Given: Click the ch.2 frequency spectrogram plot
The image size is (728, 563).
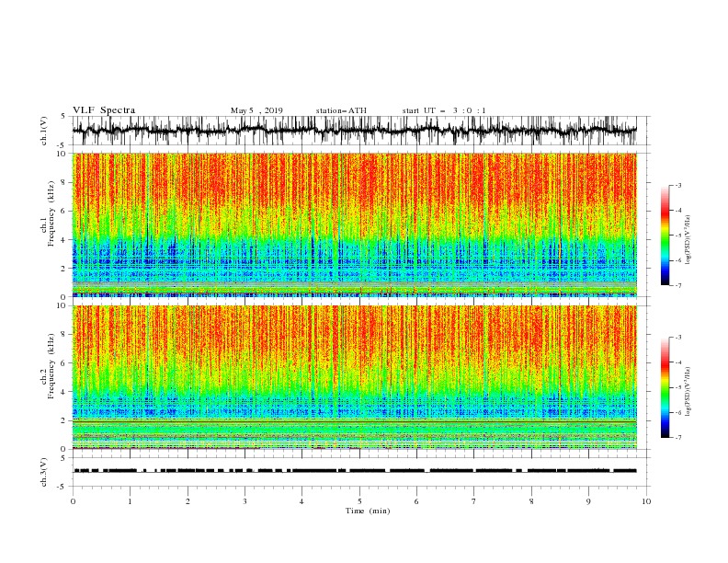Looking at the screenshot, I should [354, 377].
